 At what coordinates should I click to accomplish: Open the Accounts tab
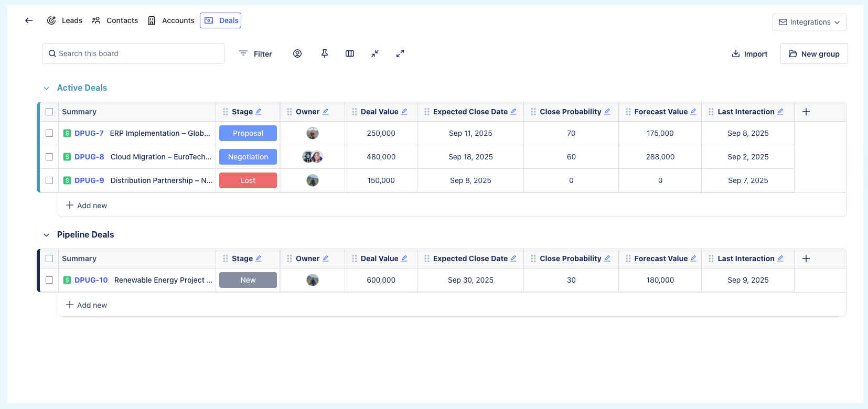click(171, 20)
